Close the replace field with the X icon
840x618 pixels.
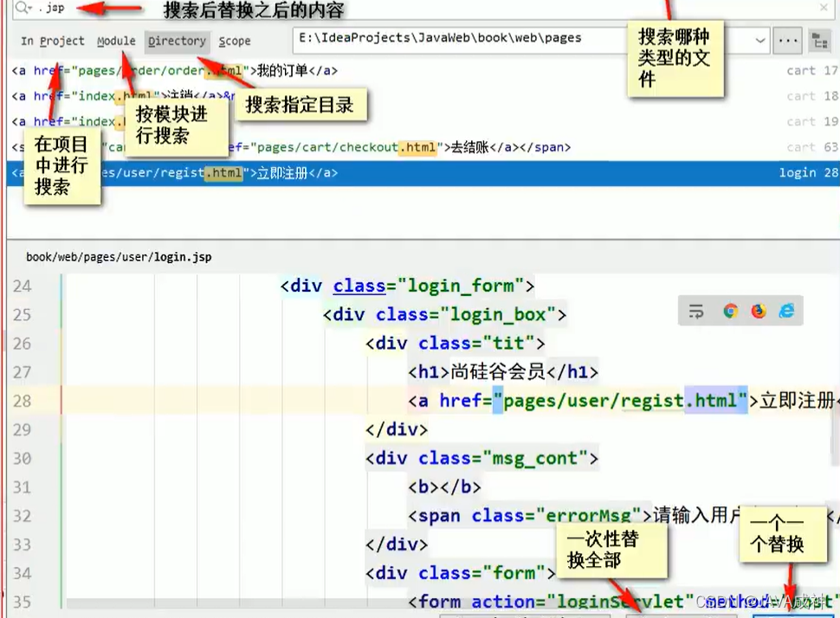[x=824, y=8]
